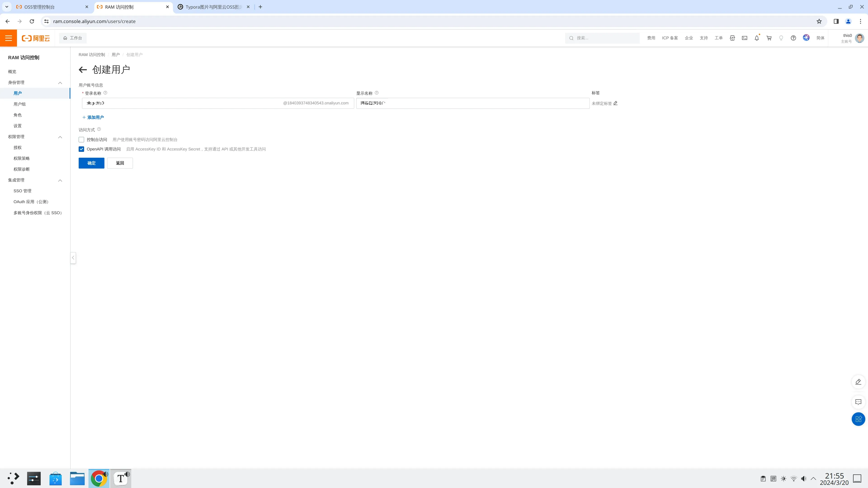Click the 确定 button
The height and width of the screenshot is (488, 868).
pos(91,163)
